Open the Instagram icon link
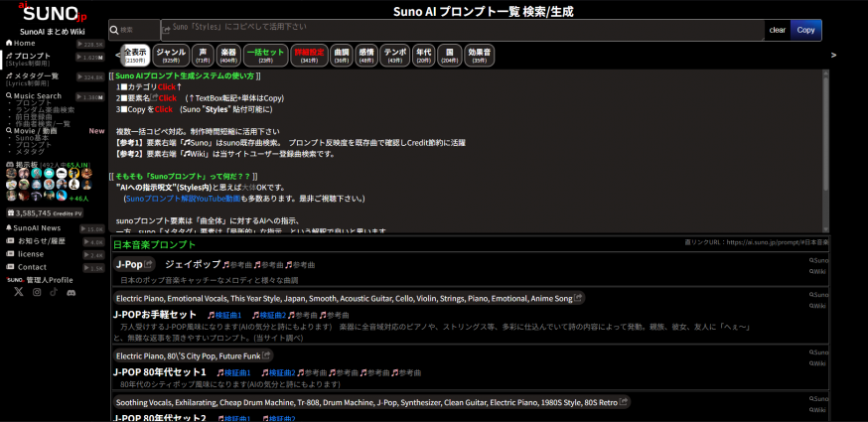 (x=37, y=292)
